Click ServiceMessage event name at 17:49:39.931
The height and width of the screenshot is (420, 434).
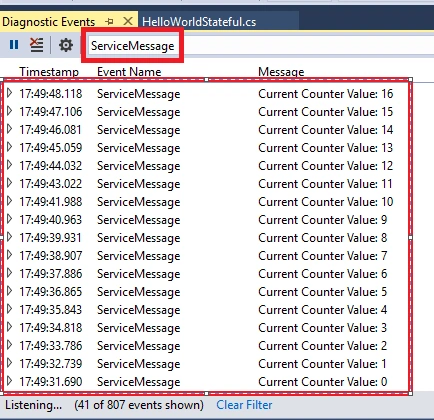(x=139, y=238)
